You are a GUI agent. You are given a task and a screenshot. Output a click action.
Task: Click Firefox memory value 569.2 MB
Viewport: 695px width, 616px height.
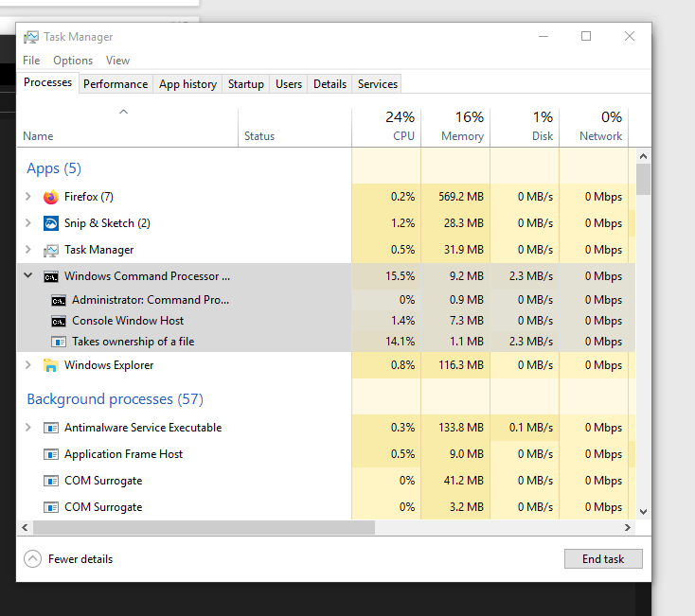point(461,197)
